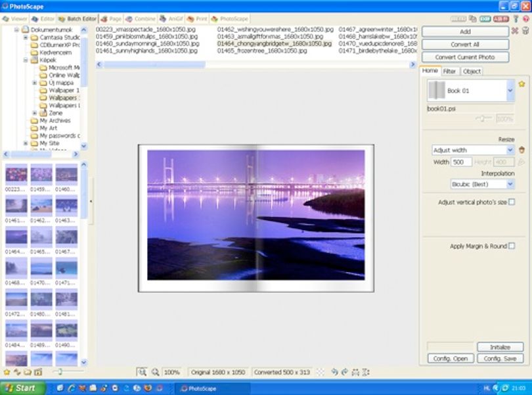This screenshot has width=532, height=395.
Task: Open the Book 01 frame dropdown
Action: click(x=510, y=90)
